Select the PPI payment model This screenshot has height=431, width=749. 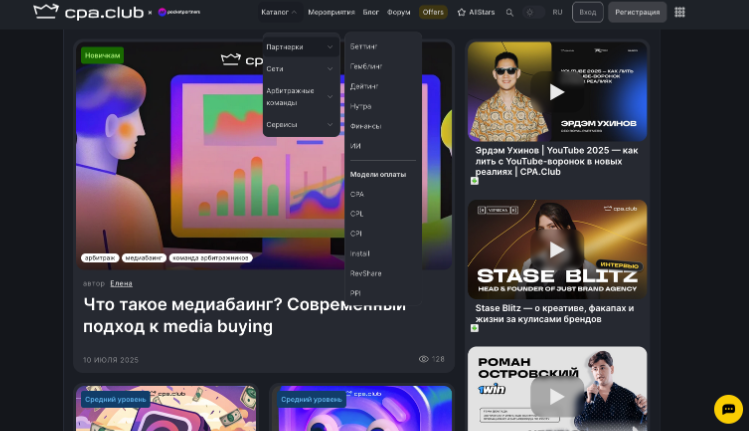[x=355, y=293]
